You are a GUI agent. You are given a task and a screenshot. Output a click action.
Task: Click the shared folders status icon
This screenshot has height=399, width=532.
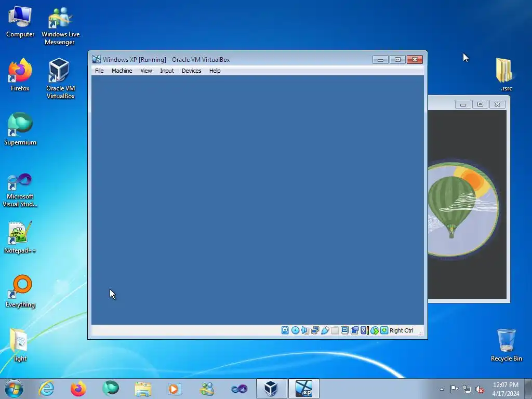point(335,330)
